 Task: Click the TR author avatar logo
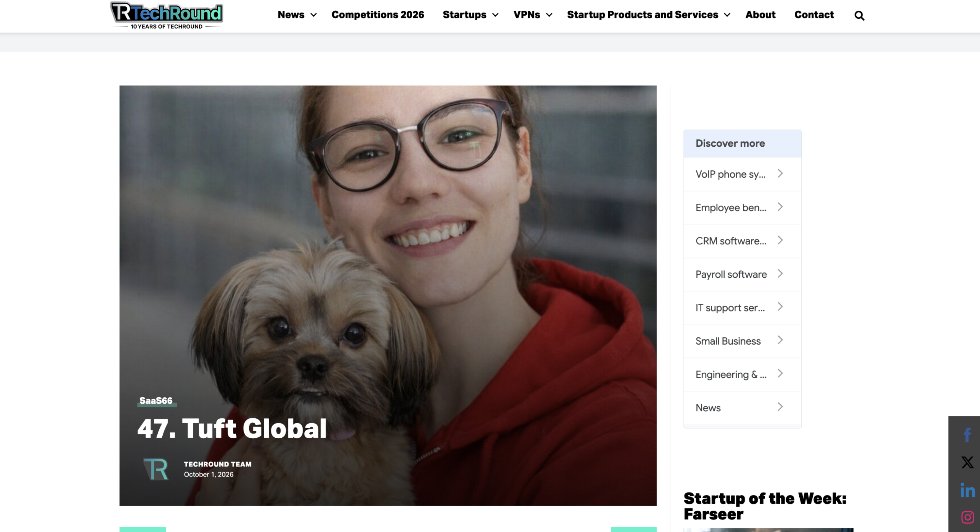[156, 469]
